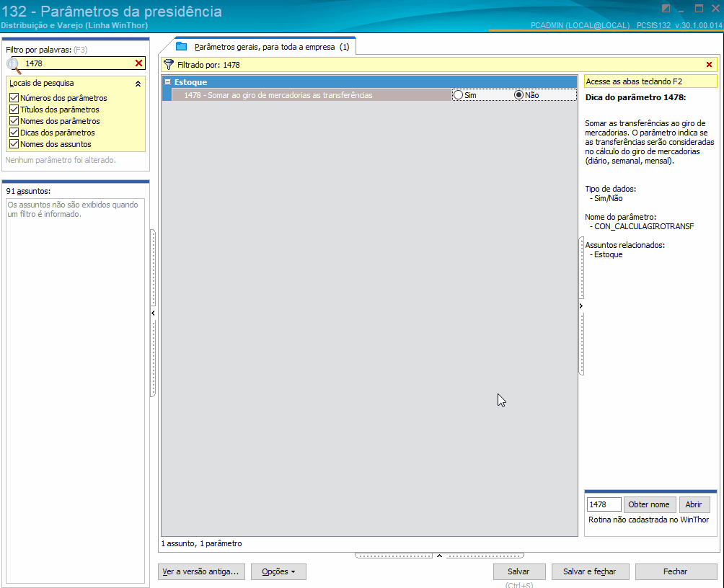724x588 pixels.
Task: Click the Obter nome button
Action: point(649,504)
